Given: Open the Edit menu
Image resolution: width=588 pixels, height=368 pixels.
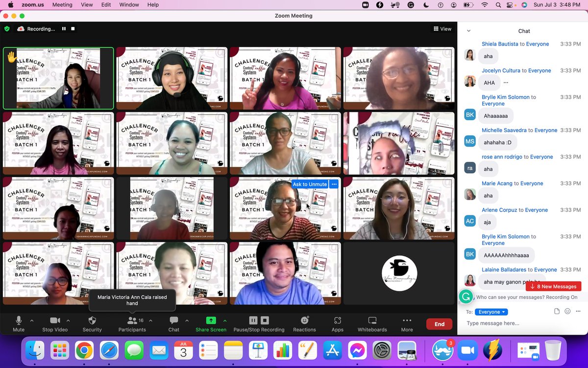Looking at the screenshot, I should point(106,4).
